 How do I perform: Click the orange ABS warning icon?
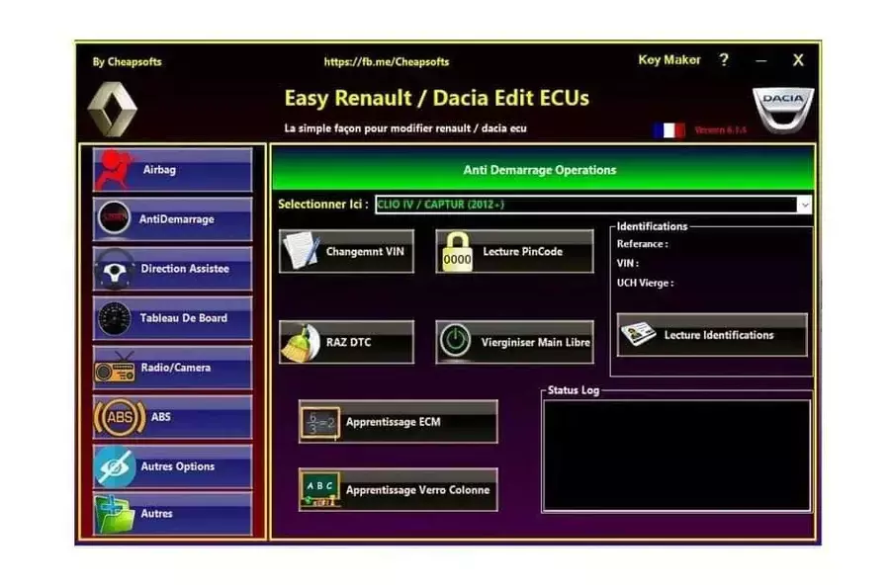pos(120,417)
